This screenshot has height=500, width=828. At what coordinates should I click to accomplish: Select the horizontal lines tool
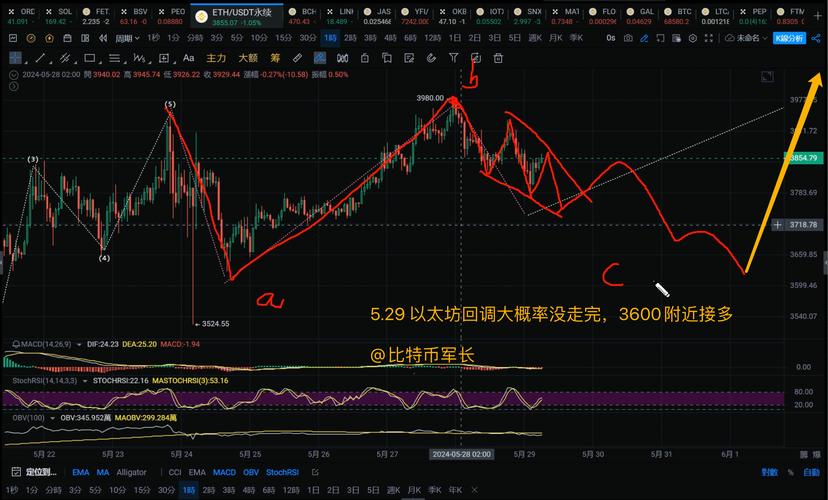pyautogui.click(x=114, y=58)
